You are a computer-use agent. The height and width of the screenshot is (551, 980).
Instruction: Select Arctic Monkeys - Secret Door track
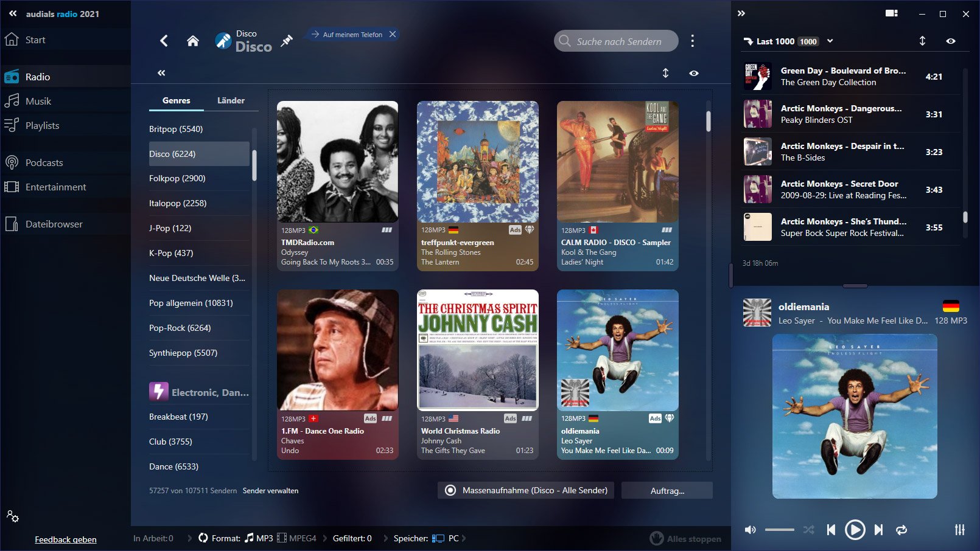(850, 190)
